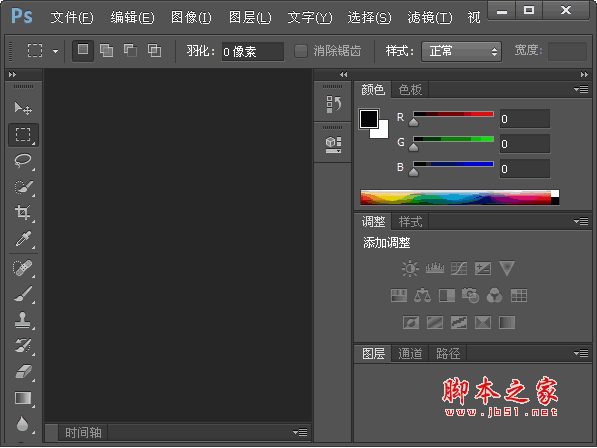597x448 pixels.
Task: Enable the 消除锯齿 anti-alias checkbox
Action: [301, 51]
